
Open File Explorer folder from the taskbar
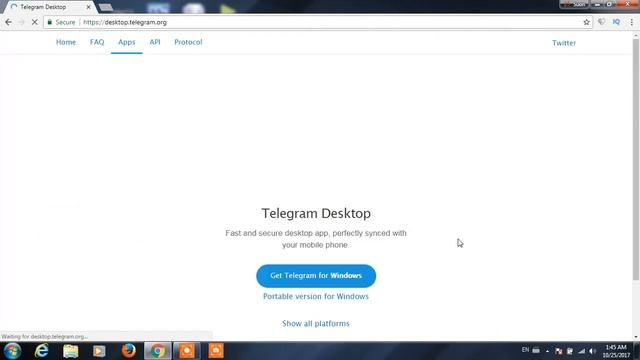click(x=71, y=351)
